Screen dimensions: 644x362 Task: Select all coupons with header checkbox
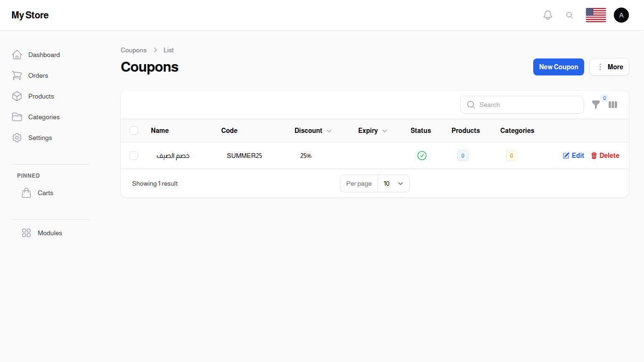[134, 131]
